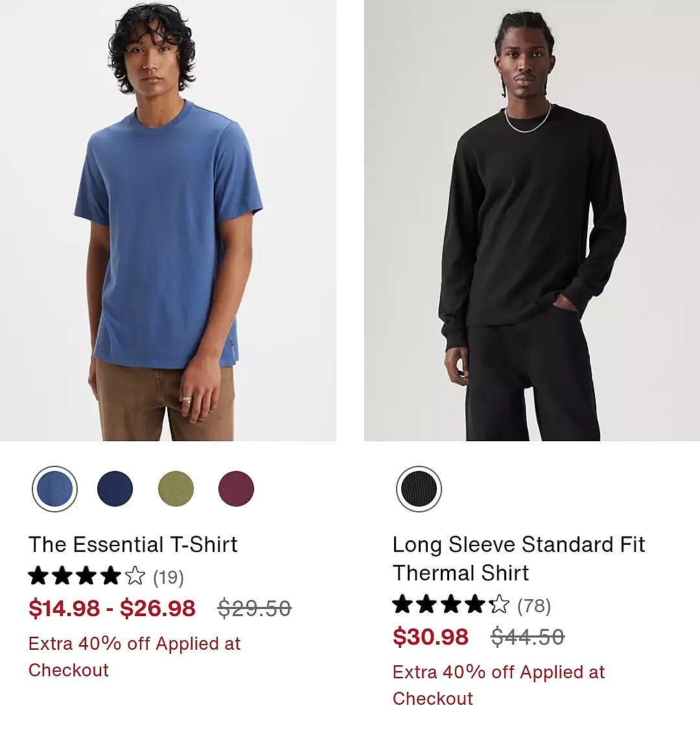Viewport: 700px width, 756px height.
Task: Click the $30.98 sale price
Action: click(x=430, y=637)
